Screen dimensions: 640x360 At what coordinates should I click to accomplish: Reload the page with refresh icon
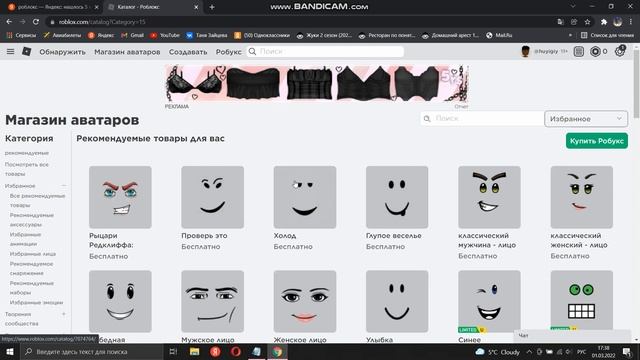(x=36, y=22)
